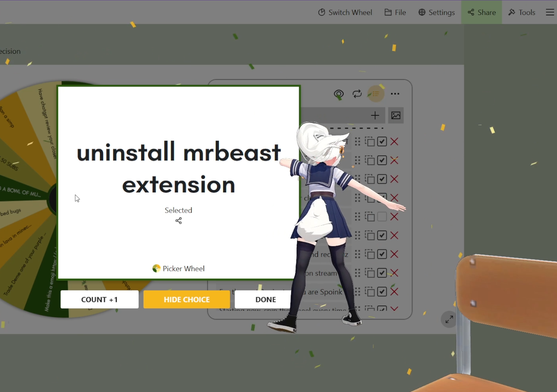Click the COUNT +1 button
Screen dimensions: 557x392
point(100,300)
